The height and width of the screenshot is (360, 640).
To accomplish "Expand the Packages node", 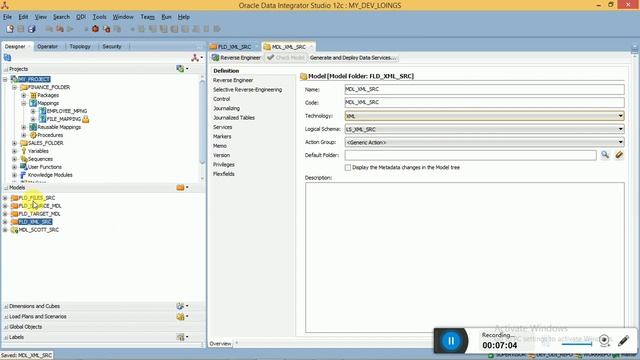I will pos(24,95).
